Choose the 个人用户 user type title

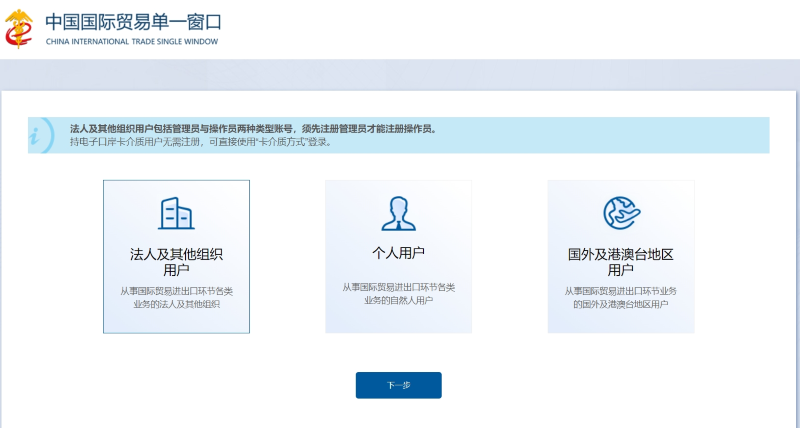pos(398,252)
